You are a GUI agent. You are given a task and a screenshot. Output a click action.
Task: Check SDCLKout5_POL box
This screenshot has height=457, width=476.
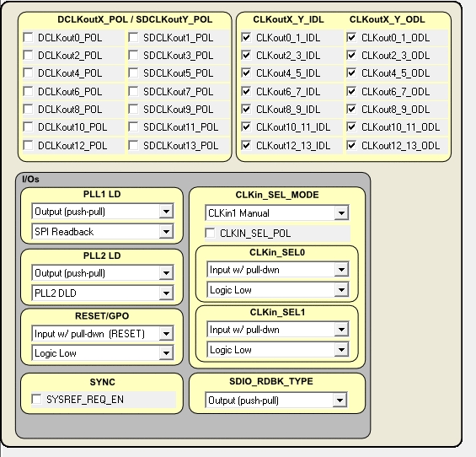[x=134, y=73]
